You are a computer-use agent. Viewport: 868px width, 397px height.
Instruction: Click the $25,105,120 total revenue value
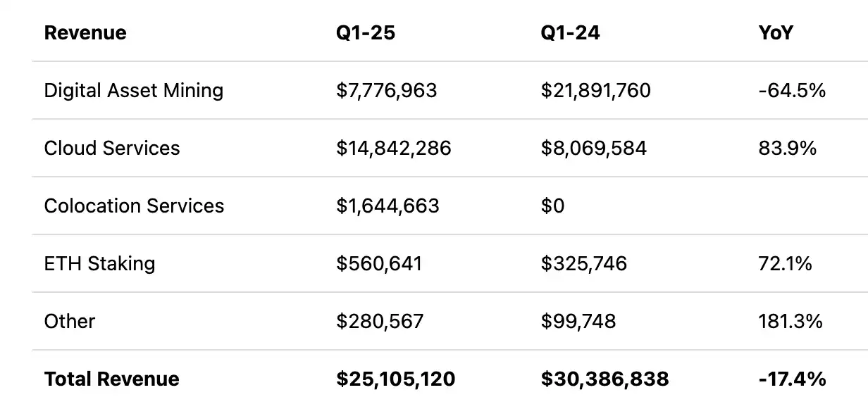coord(396,379)
